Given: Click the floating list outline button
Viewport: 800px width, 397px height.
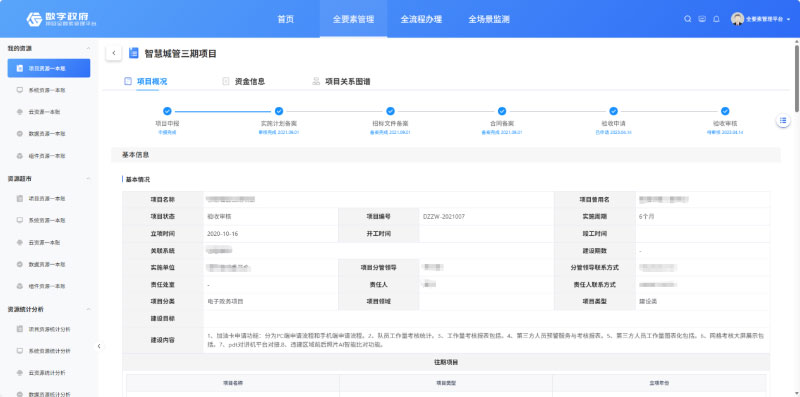Looking at the screenshot, I should (x=783, y=120).
